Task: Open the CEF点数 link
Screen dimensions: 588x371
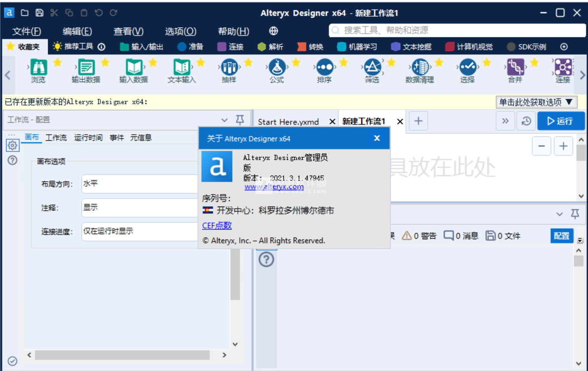Action: point(217,225)
